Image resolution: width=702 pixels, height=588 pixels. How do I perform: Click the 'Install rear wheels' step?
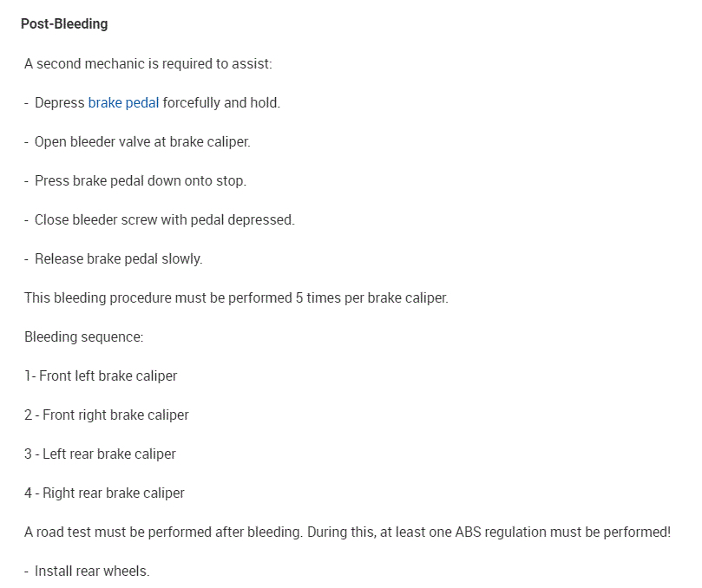tap(92, 571)
